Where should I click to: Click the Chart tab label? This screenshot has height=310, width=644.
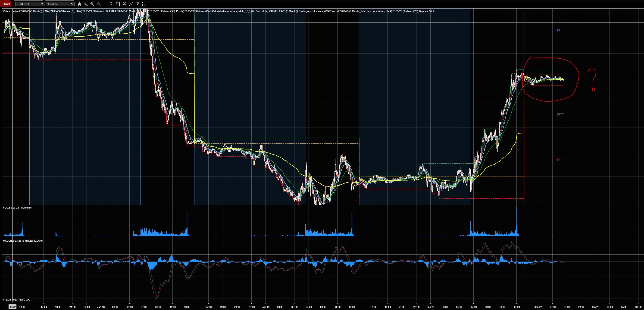[x=6, y=4]
